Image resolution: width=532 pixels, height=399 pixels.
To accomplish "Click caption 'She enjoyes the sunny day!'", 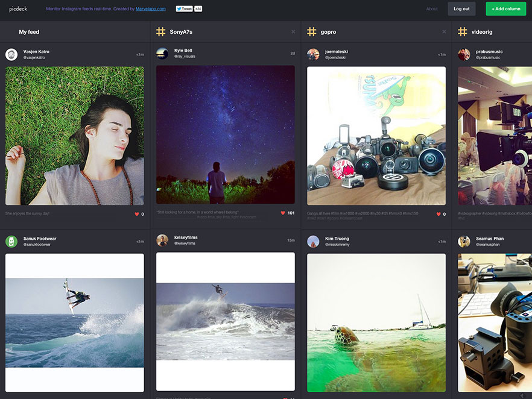I will click(x=27, y=213).
